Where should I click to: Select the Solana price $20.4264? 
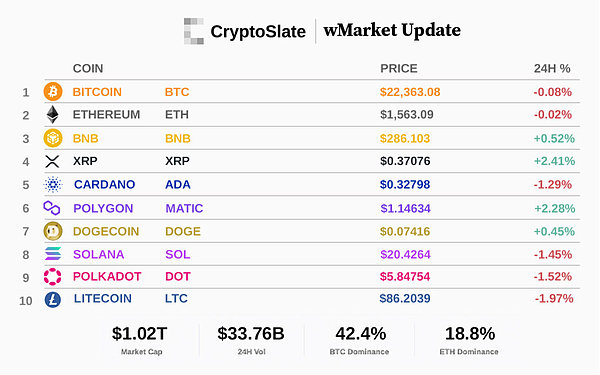(406, 254)
